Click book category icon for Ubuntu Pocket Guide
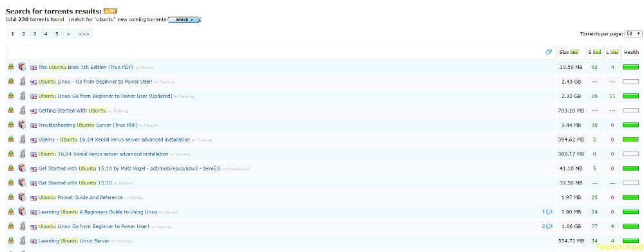644x252 pixels. [22, 197]
